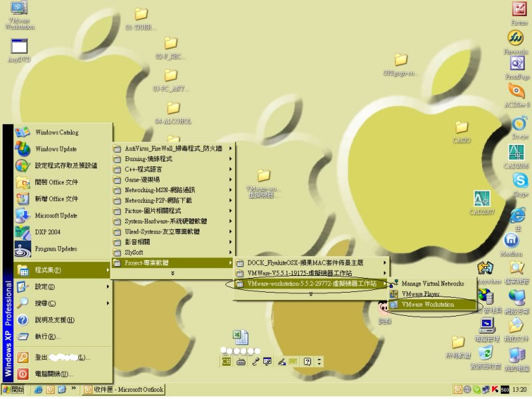Launch VMware Player from the submenu
532x399 pixels.
[432, 294]
